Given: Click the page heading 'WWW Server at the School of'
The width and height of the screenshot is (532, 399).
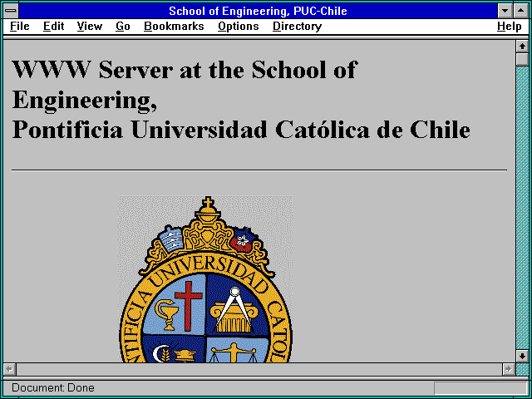Looking at the screenshot, I should click(x=185, y=70).
